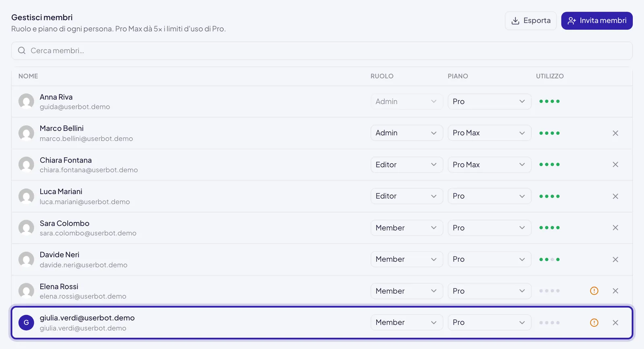The image size is (644, 349).
Task: Expand Luca Mariani's Editor role dropdown
Action: point(407,196)
